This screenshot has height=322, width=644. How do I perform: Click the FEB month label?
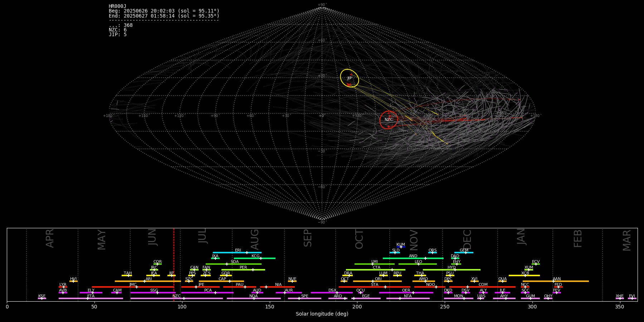[x=578, y=239]
